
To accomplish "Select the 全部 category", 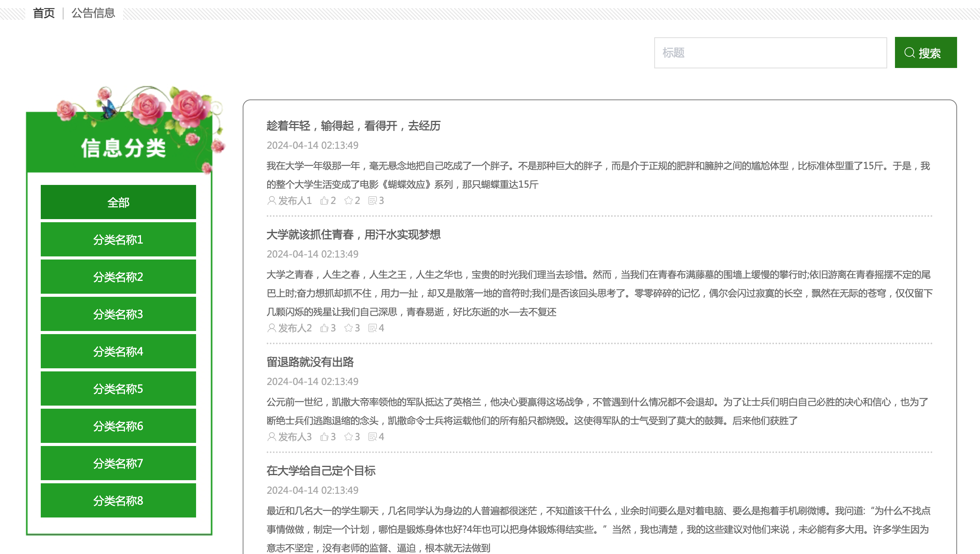I will click(118, 202).
